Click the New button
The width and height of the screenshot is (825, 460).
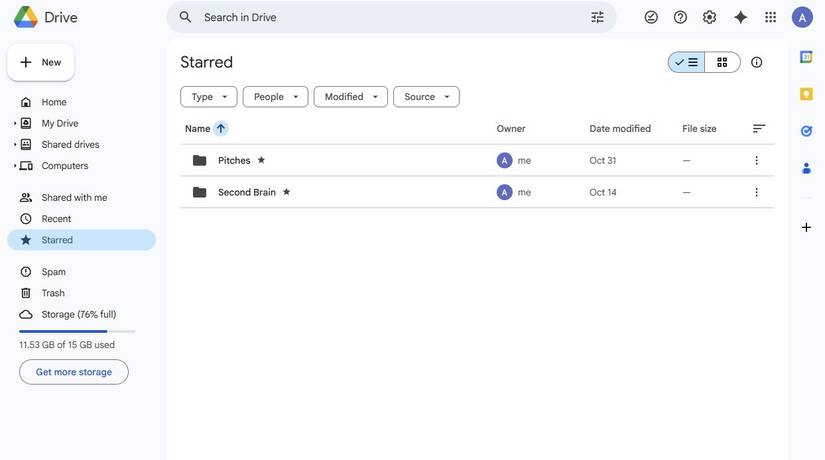point(41,63)
